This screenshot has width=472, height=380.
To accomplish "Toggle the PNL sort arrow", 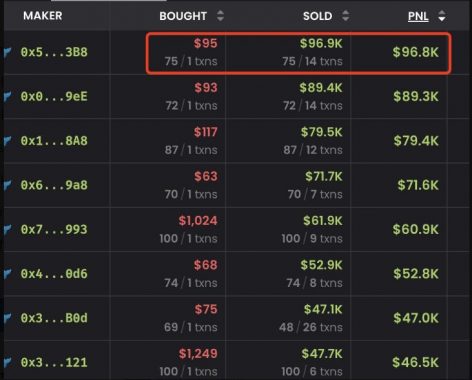I will pos(442,16).
